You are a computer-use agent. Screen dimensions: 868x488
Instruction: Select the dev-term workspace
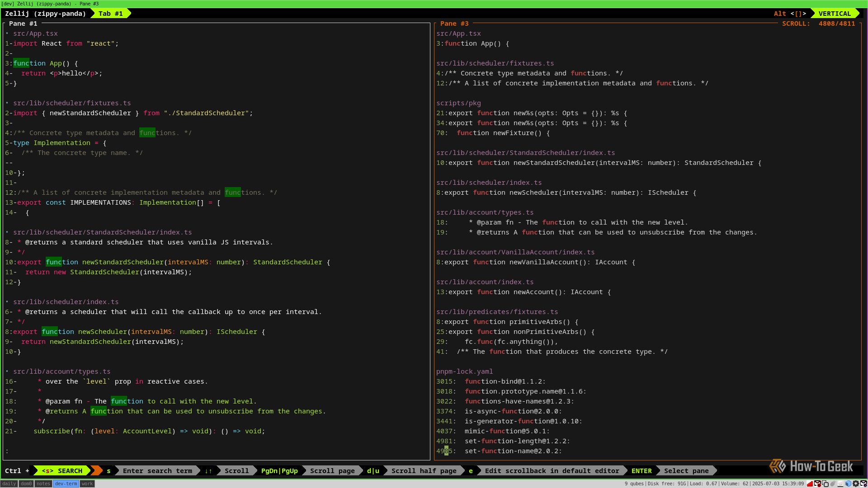tap(66, 483)
